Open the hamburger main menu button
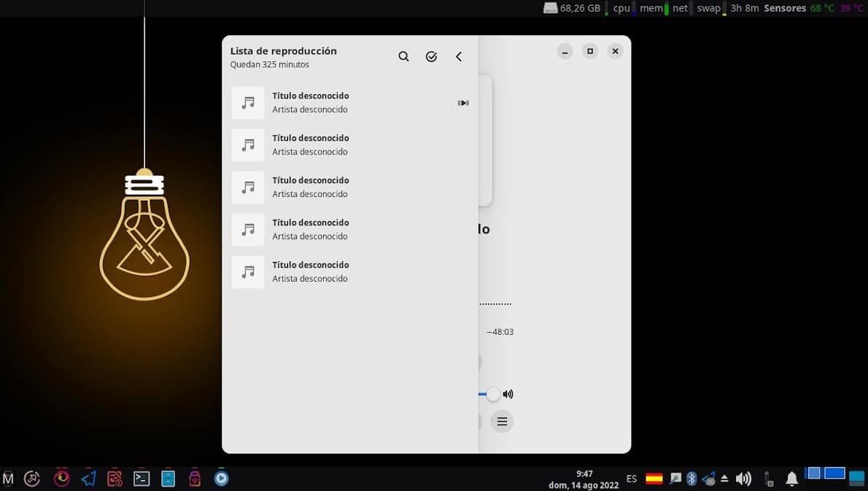The height and width of the screenshot is (491, 868). pos(502,421)
